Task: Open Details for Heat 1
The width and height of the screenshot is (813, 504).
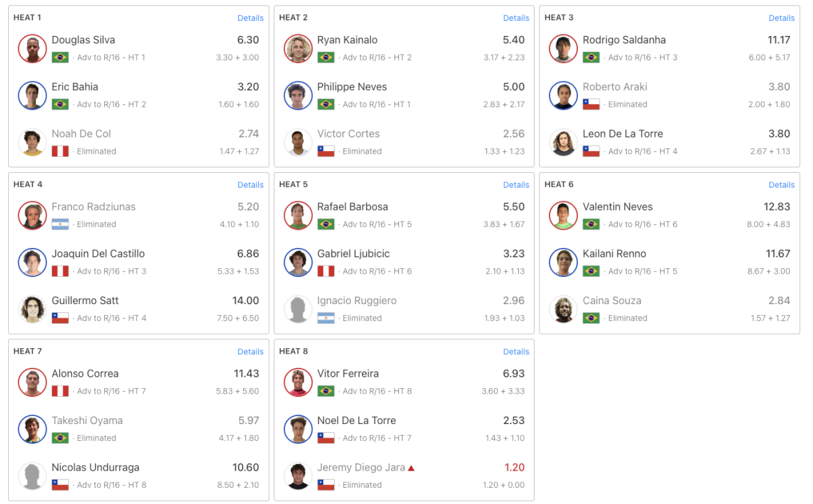Action: [250, 18]
